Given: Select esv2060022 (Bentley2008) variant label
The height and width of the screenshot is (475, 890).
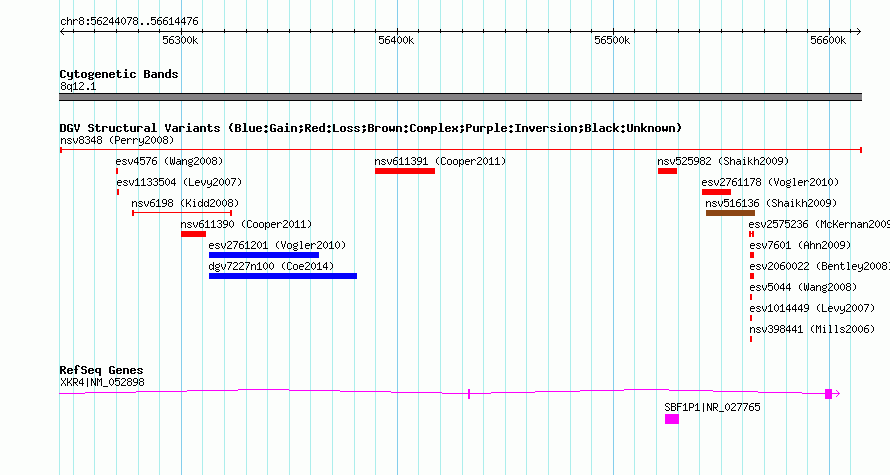Looking at the screenshot, I should [x=820, y=266].
